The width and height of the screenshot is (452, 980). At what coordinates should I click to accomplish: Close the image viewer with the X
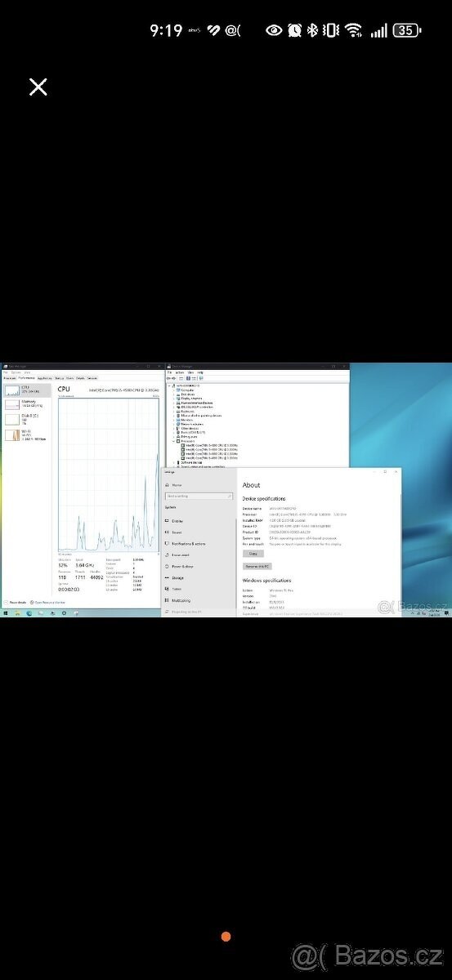pyautogui.click(x=38, y=87)
